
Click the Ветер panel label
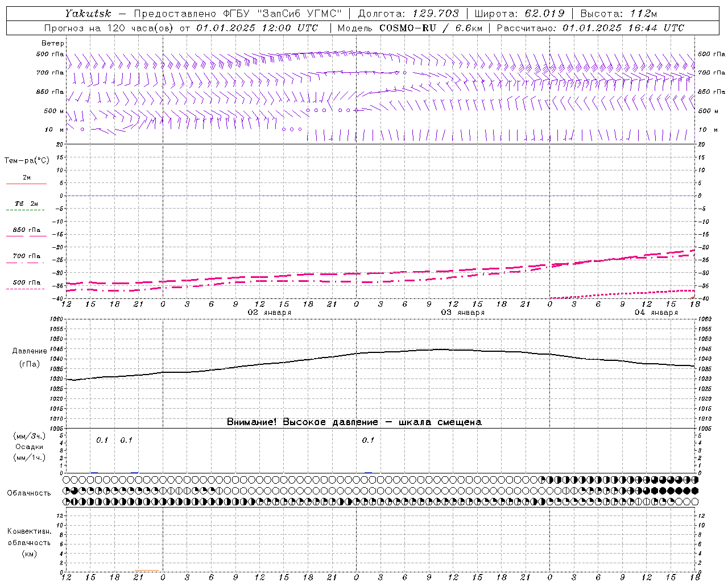(x=52, y=43)
